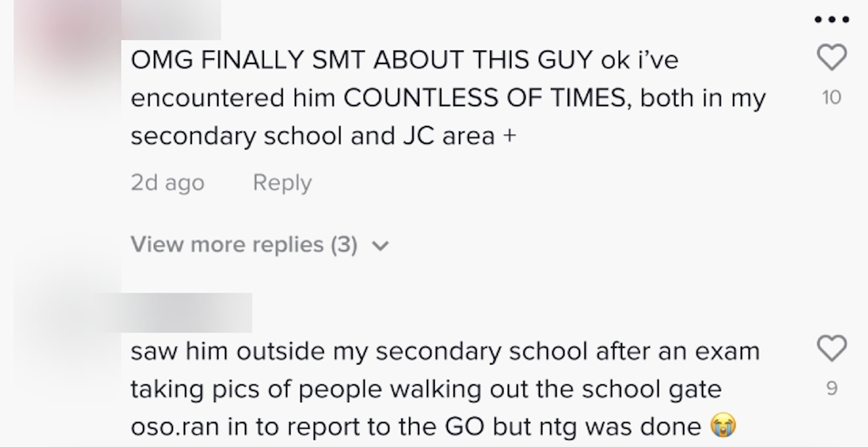
Task: Expand 'View more replies (3)'
Action: coord(244,244)
